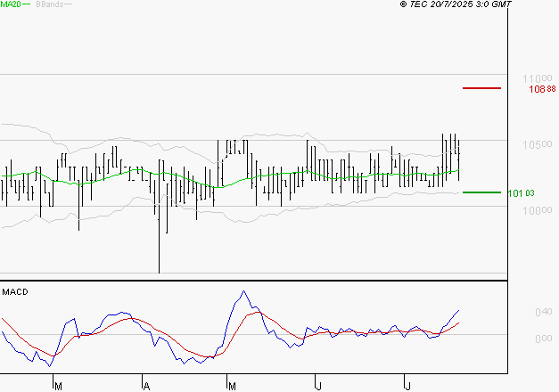Click the MA20 legend label
This screenshot has width=559, height=392.
(x=10, y=5)
